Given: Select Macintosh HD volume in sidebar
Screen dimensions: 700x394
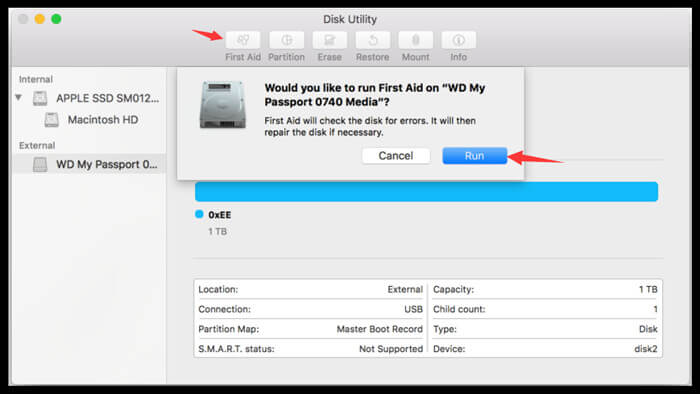Looking at the screenshot, I should [x=89, y=120].
